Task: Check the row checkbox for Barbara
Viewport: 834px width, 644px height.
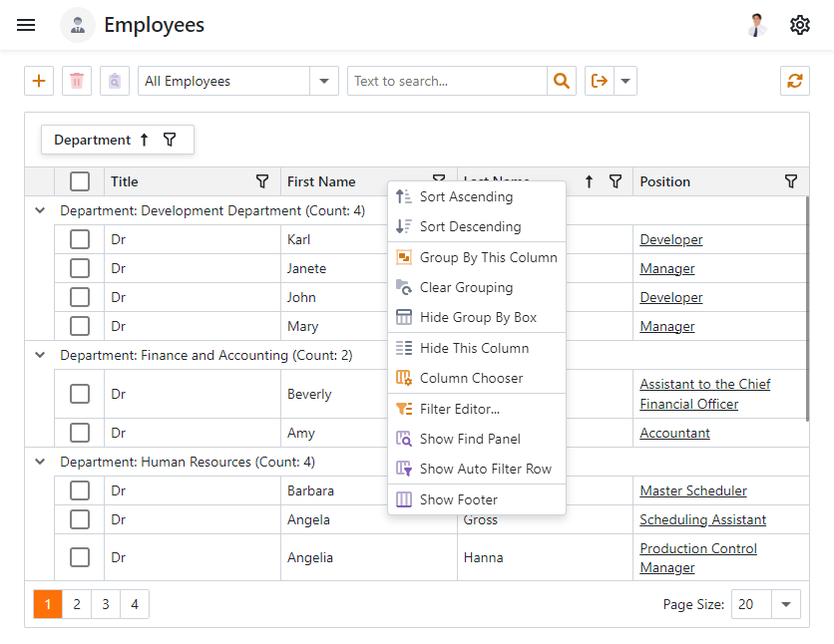Action: coord(80,490)
